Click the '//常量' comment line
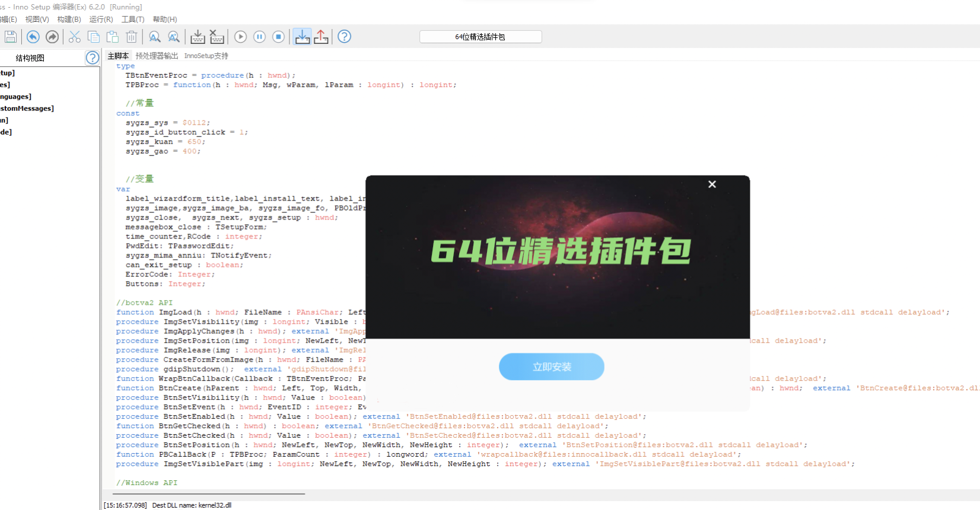The image size is (980, 510). coord(139,103)
